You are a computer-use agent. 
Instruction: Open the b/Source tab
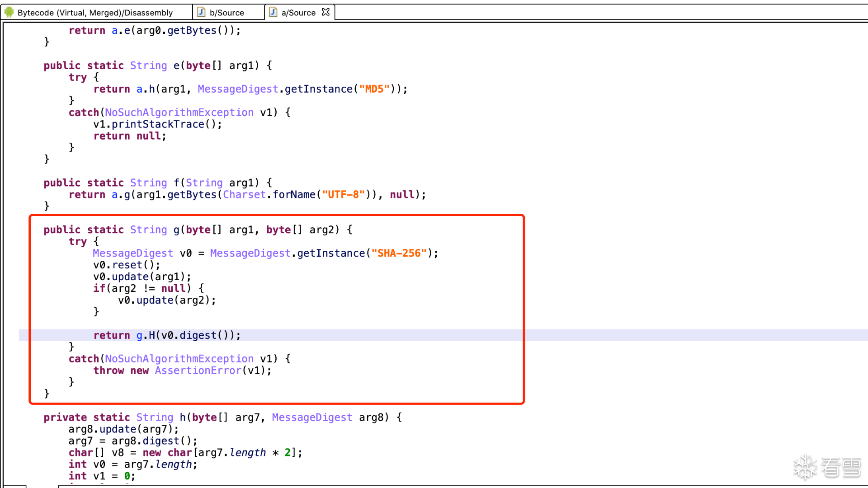coord(226,13)
